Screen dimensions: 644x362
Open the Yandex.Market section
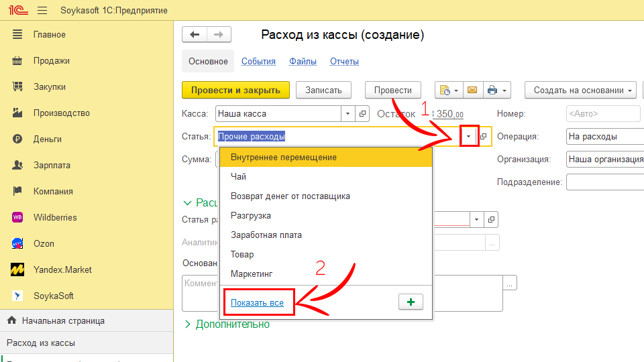(x=62, y=269)
